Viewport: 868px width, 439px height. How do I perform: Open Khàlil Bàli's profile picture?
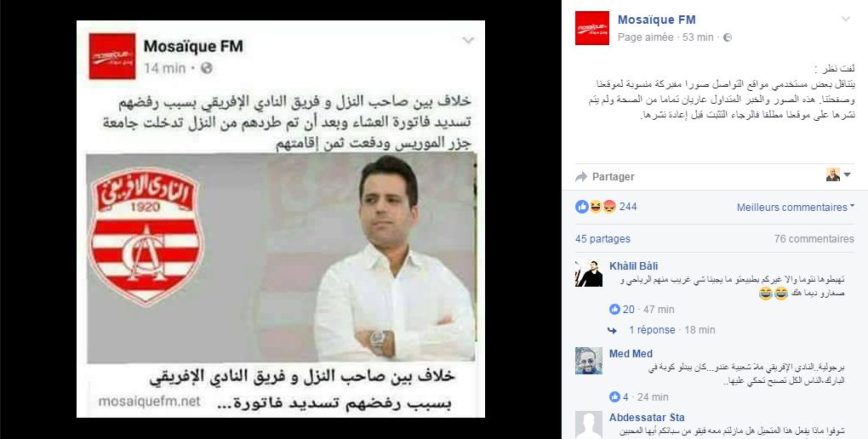click(x=589, y=273)
